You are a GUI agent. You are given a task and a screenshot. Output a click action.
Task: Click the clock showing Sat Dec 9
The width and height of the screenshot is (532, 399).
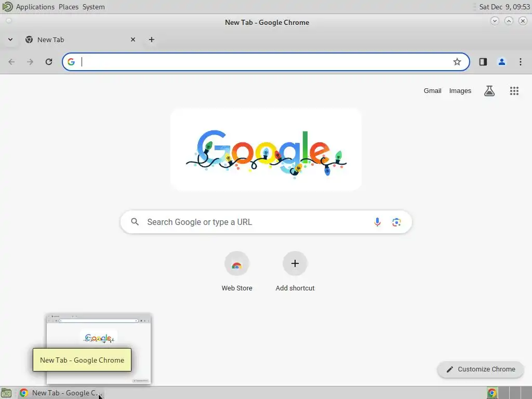click(x=504, y=7)
